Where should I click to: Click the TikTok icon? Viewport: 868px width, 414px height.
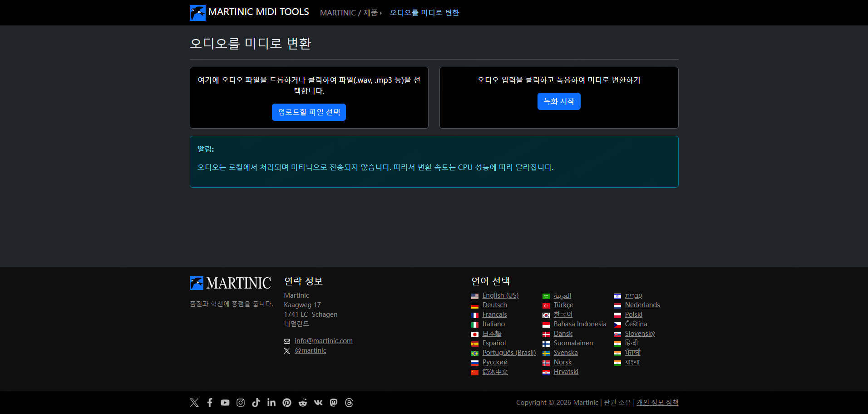[256, 403]
